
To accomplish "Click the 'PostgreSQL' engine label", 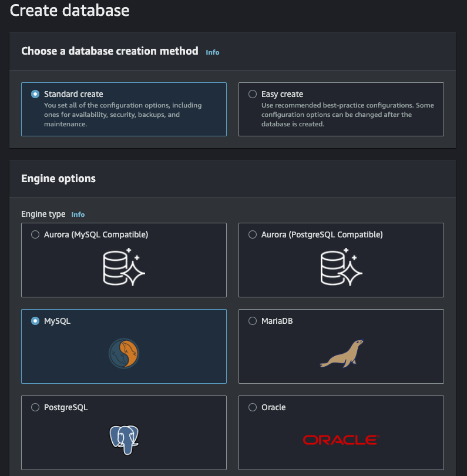I will tap(66, 407).
